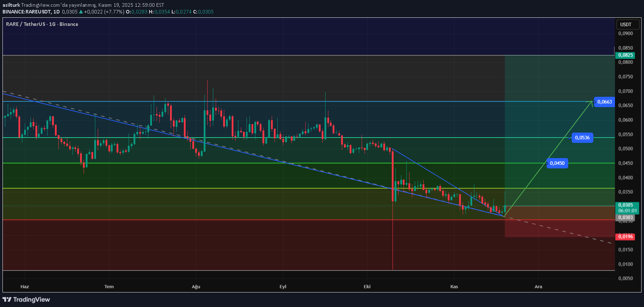Screen dimensions: 644x307
Task: Click the Ağu month label on time axis
Action: 196,287
